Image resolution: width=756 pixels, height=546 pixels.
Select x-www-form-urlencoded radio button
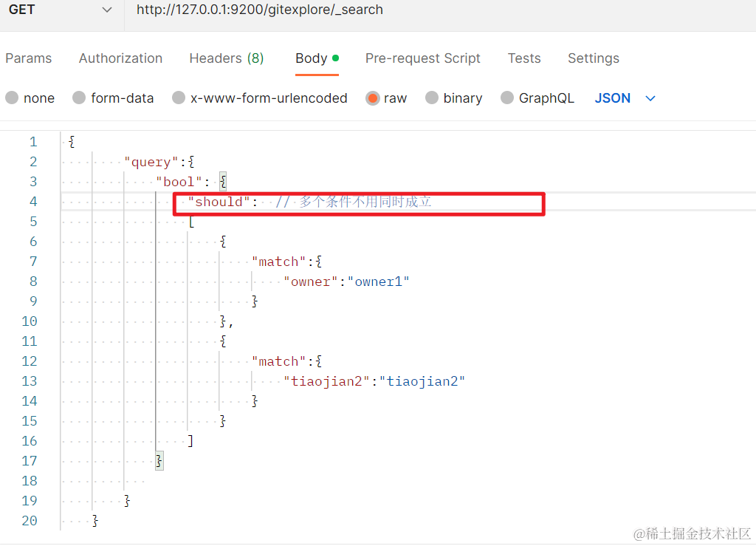click(x=179, y=98)
